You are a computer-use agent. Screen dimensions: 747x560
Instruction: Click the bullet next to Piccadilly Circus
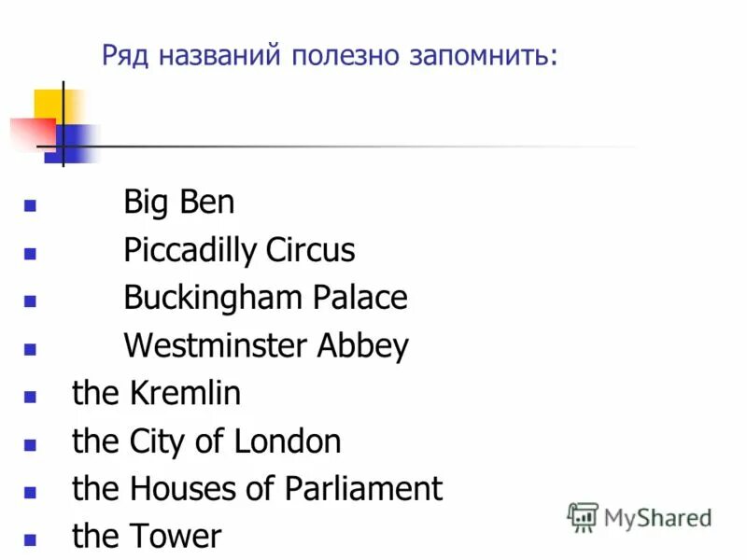(30, 253)
